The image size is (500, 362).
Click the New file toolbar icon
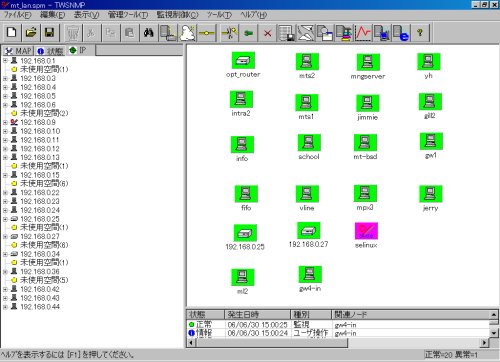tap(12, 33)
